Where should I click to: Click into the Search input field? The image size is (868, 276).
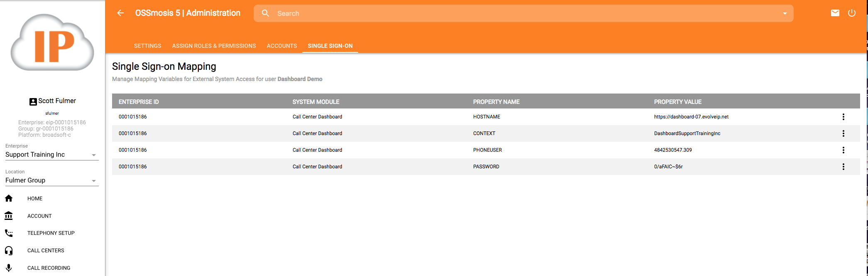click(498, 13)
